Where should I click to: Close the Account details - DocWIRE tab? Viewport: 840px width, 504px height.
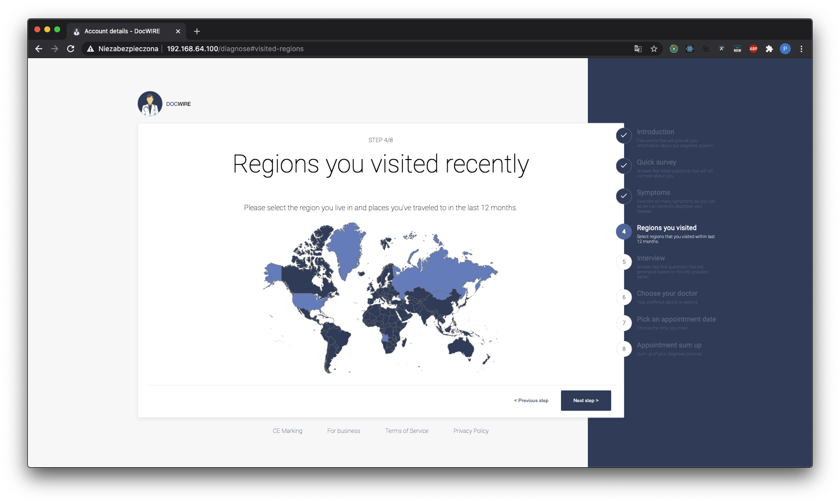pos(178,31)
